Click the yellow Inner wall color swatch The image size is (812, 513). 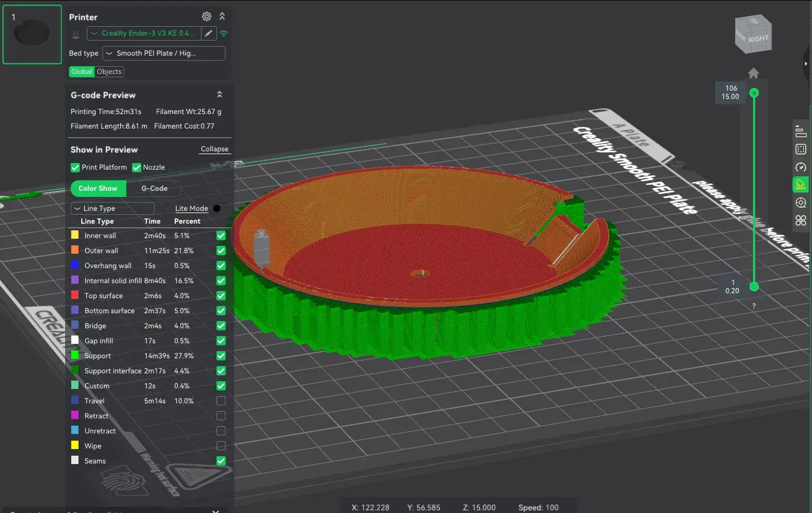click(x=75, y=235)
